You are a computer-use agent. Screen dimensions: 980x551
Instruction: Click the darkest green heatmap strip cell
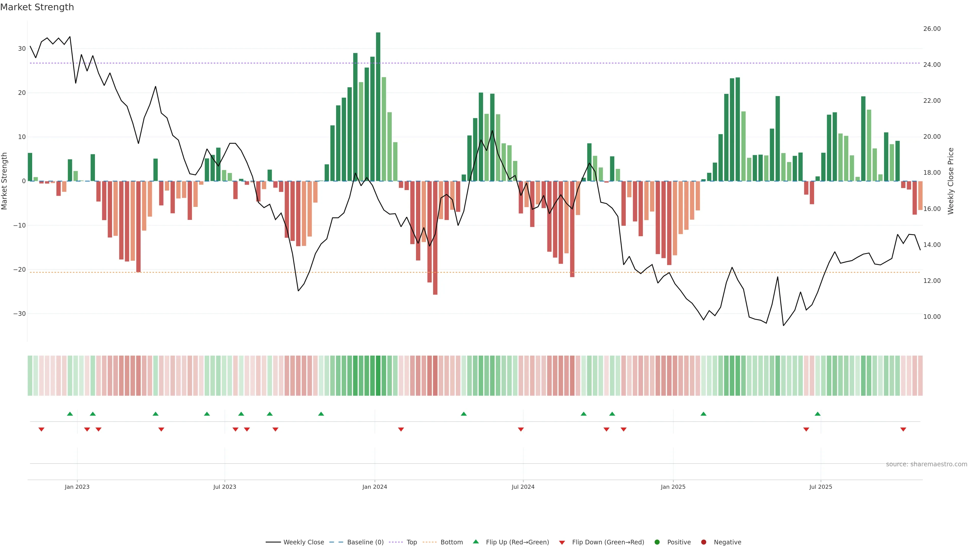click(x=378, y=376)
